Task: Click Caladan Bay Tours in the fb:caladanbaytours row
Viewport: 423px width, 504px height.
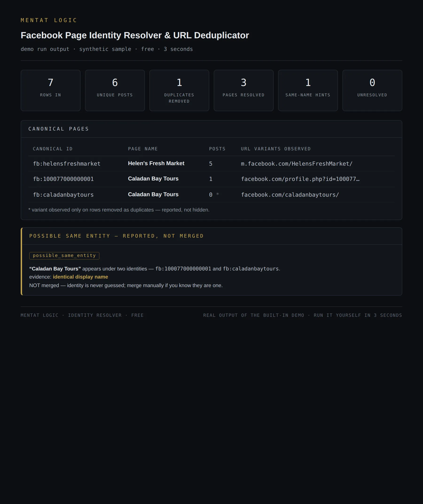Action: tap(153, 194)
